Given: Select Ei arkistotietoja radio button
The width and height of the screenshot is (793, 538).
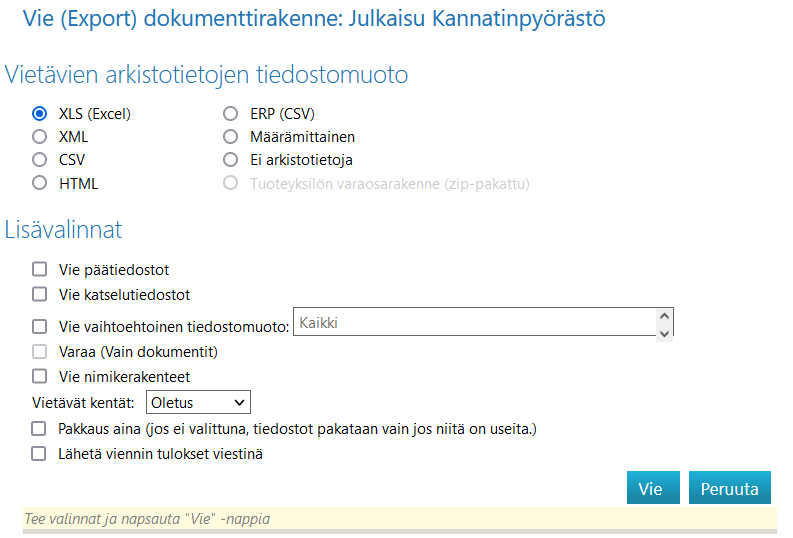Looking at the screenshot, I should [230, 160].
